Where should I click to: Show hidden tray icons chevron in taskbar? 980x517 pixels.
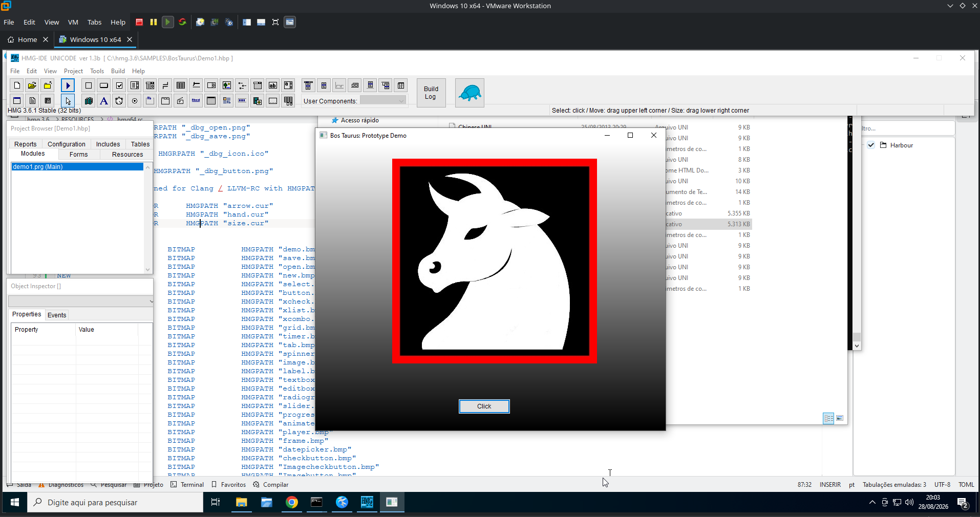coord(872,503)
